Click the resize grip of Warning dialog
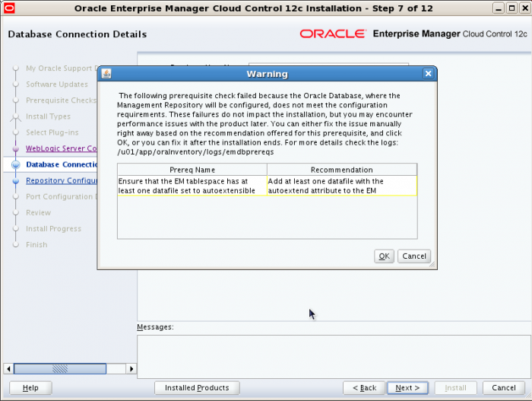The image size is (532, 401). coord(432,264)
